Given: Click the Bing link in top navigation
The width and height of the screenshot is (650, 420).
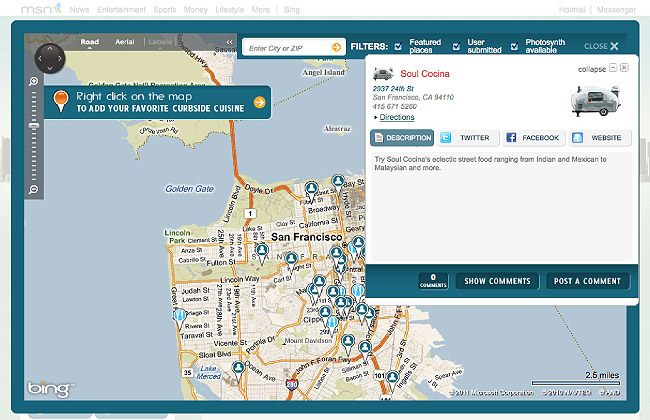Looking at the screenshot, I should pyautogui.click(x=291, y=10).
